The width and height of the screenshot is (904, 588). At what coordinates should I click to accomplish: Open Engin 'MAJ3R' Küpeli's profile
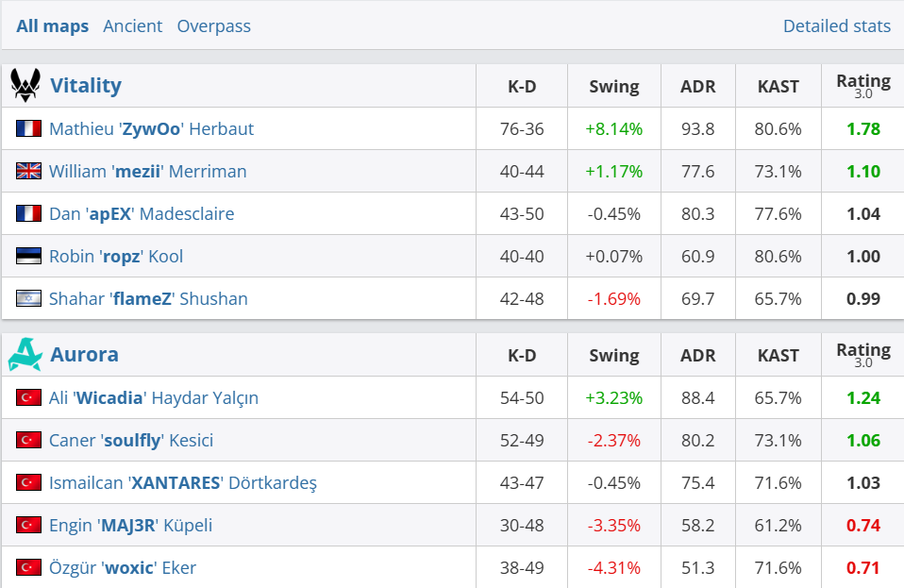coord(131,525)
